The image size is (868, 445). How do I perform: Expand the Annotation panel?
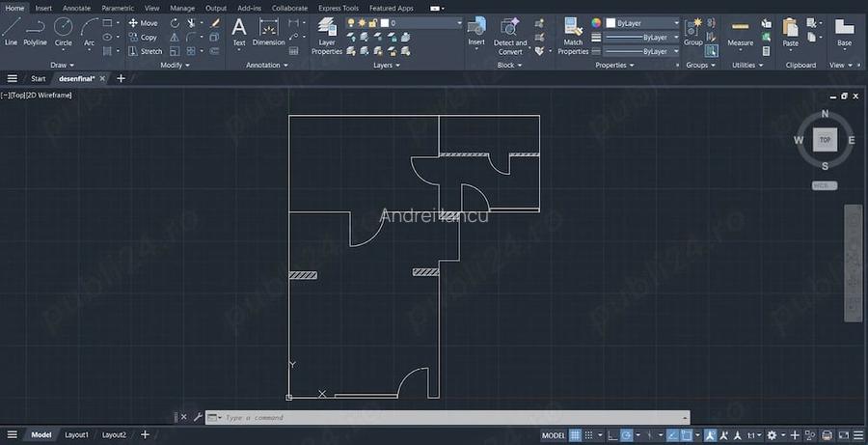click(267, 65)
